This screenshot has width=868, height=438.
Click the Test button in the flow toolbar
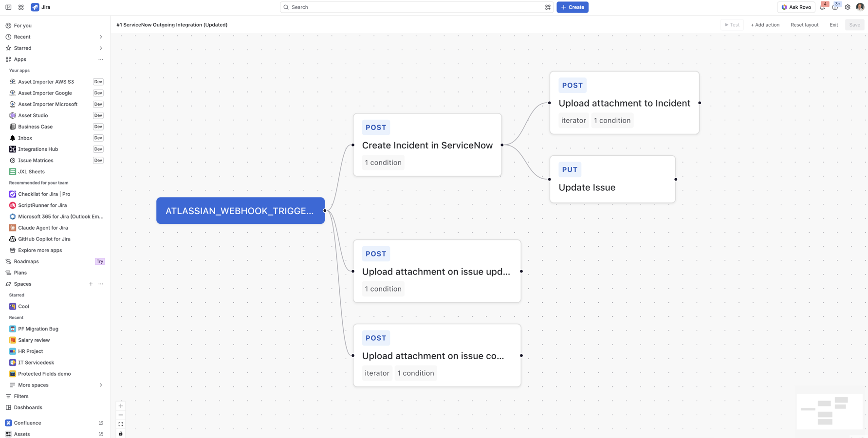coord(732,25)
